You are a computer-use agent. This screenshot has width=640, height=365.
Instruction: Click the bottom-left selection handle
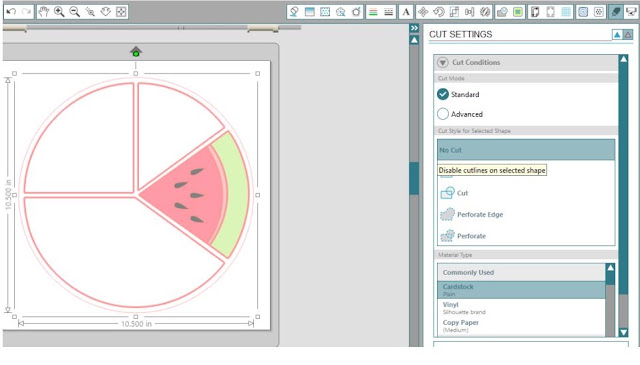(x=15, y=316)
